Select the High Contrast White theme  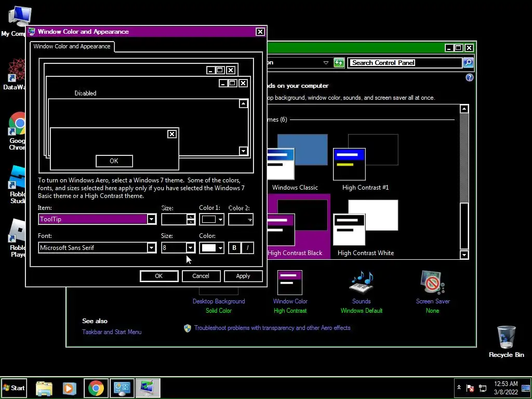point(365,228)
